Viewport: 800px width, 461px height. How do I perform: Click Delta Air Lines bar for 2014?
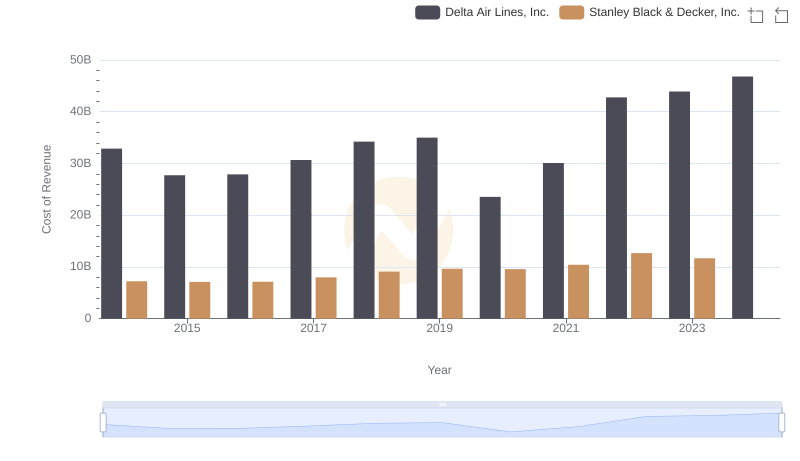click(x=112, y=234)
